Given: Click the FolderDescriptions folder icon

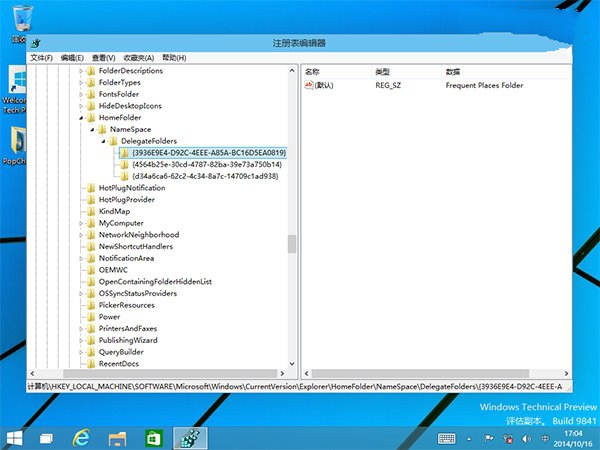Looking at the screenshot, I should tap(91, 71).
